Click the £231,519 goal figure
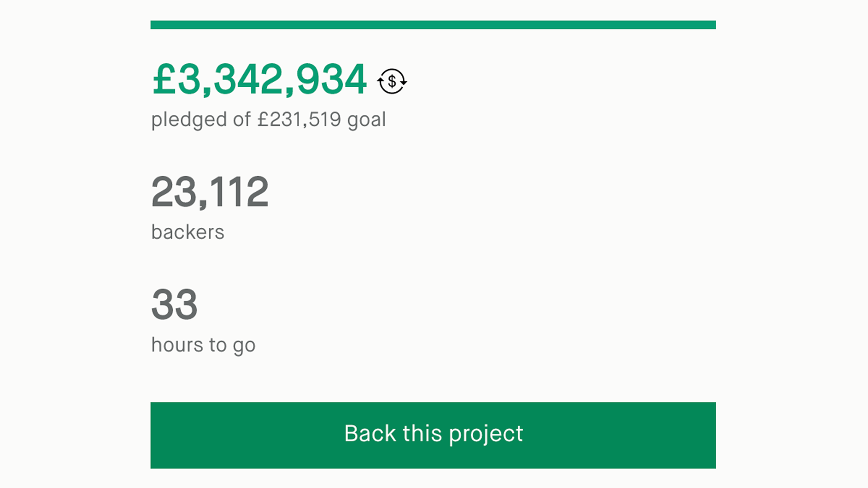This screenshot has width=868, height=488. coord(299,120)
